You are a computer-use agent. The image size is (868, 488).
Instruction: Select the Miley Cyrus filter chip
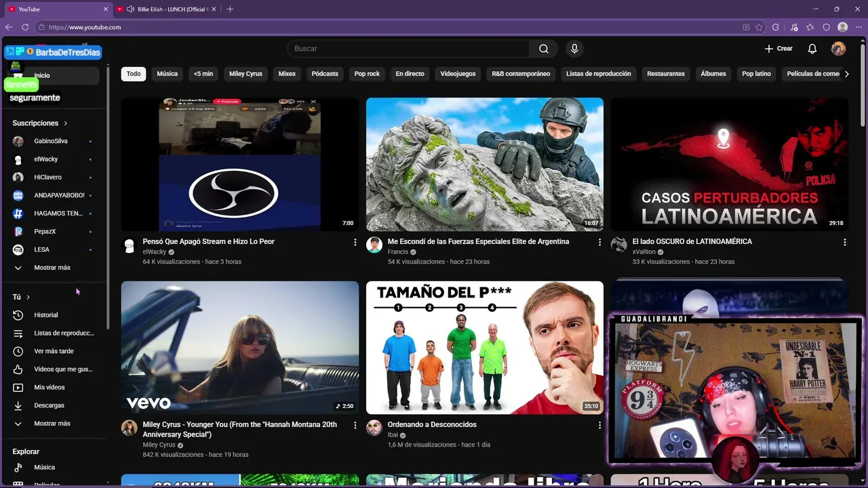[245, 74]
